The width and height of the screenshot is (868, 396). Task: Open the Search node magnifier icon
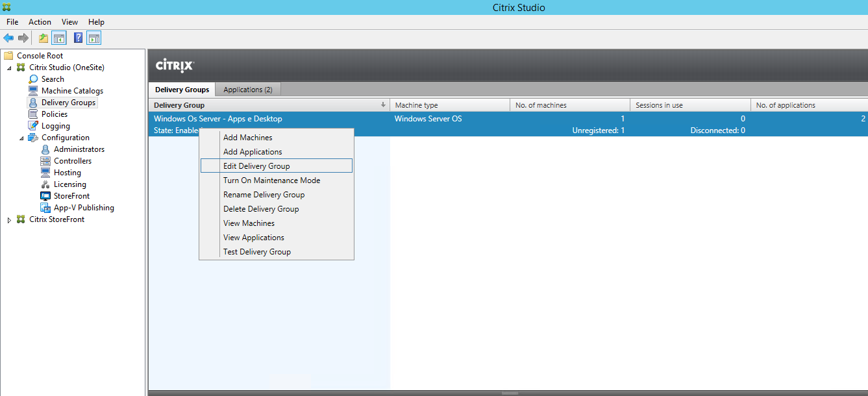(x=34, y=79)
